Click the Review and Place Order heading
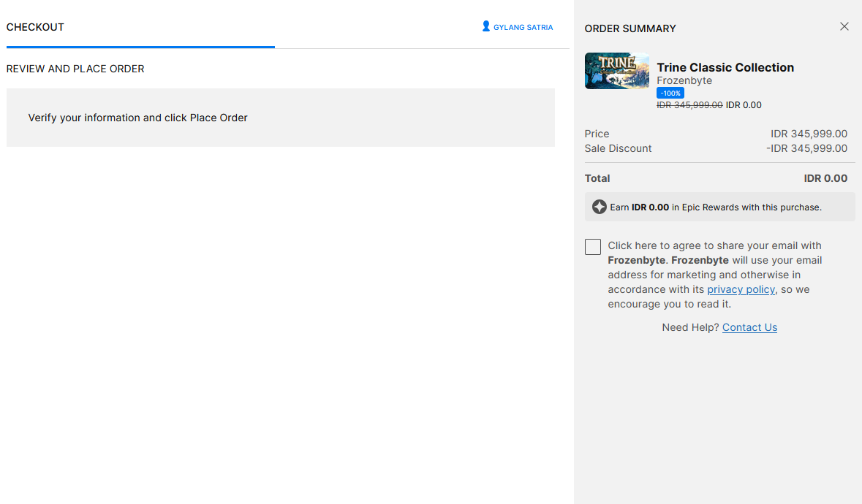862x504 pixels. pyautogui.click(x=75, y=69)
